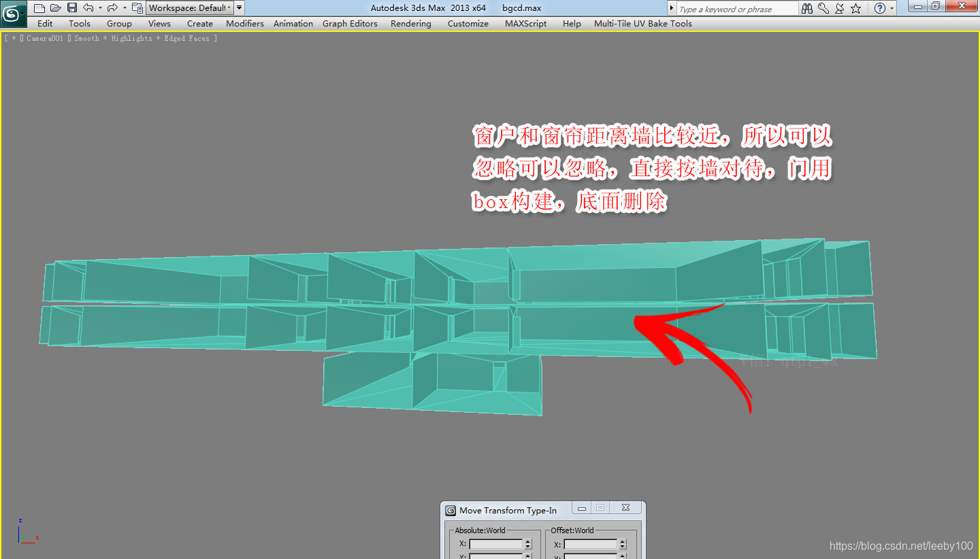The image size is (980, 559).
Task: Click the Camera001 viewport label
Action: (45, 39)
